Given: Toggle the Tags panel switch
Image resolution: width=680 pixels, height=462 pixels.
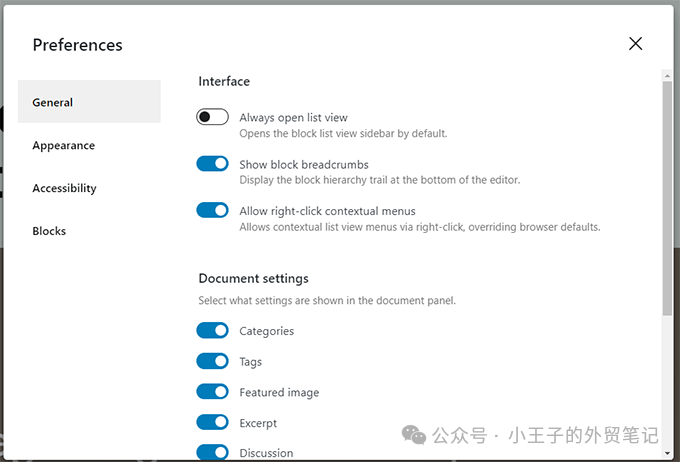Looking at the screenshot, I should click(212, 361).
